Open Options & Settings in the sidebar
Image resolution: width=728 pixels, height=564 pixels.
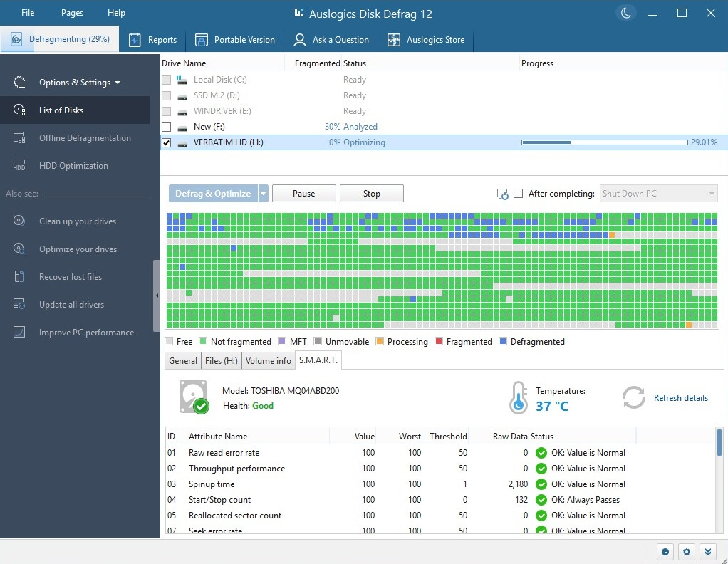tap(74, 82)
